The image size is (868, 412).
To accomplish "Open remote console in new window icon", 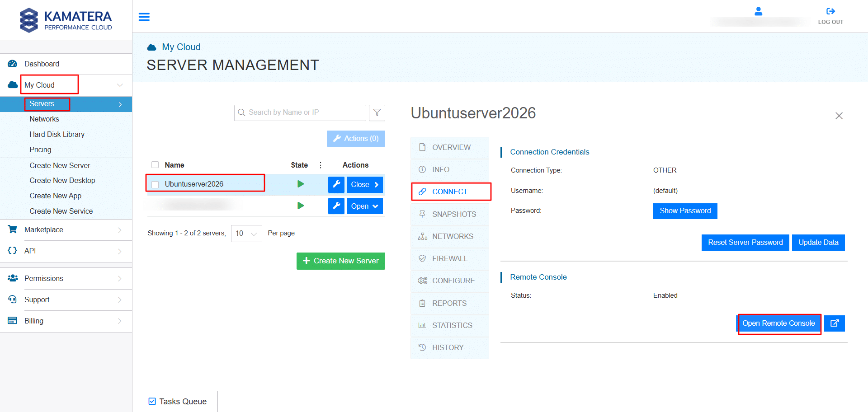I will pos(835,323).
